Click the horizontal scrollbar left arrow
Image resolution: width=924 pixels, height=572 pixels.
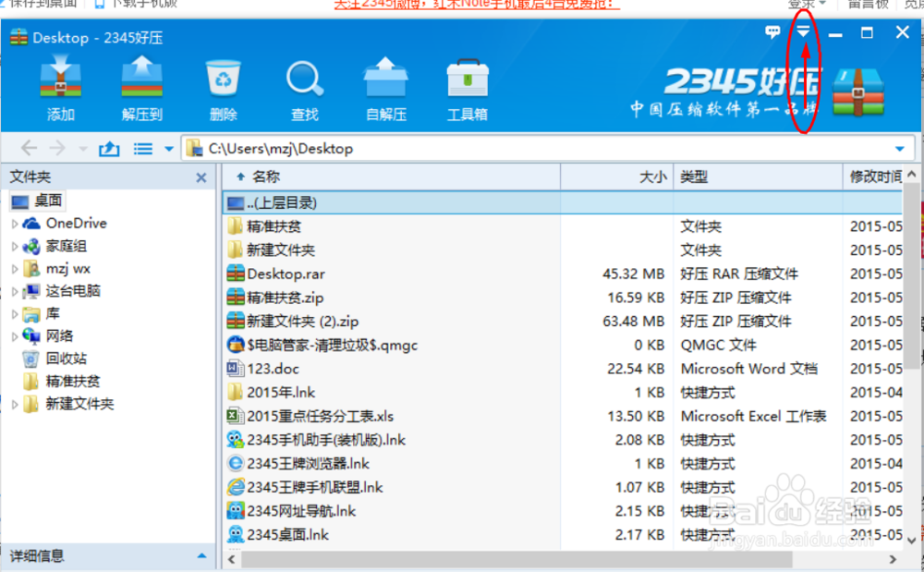coord(232,559)
